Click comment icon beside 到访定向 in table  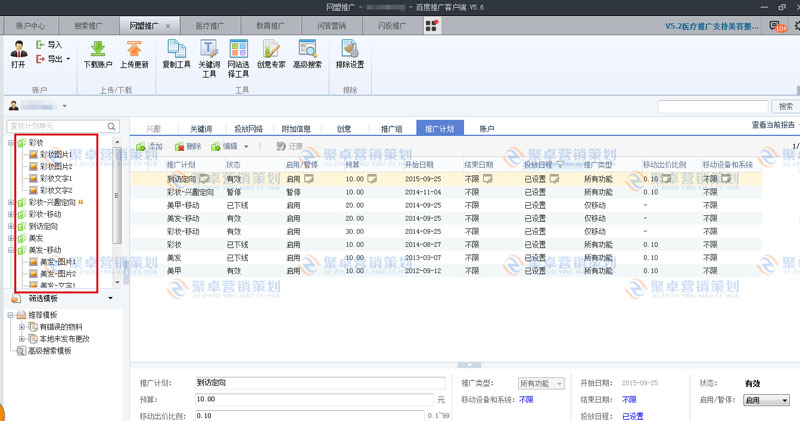pos(204,179)
